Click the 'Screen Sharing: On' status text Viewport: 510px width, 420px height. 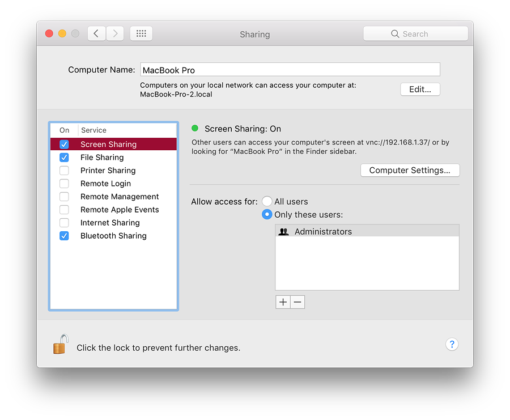(243, 129)
